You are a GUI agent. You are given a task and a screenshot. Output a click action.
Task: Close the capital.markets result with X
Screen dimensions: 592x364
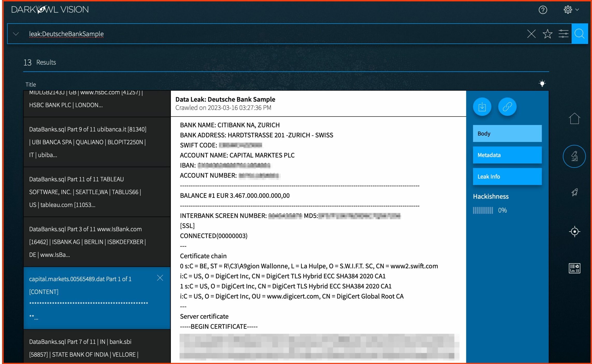[160, 278]
